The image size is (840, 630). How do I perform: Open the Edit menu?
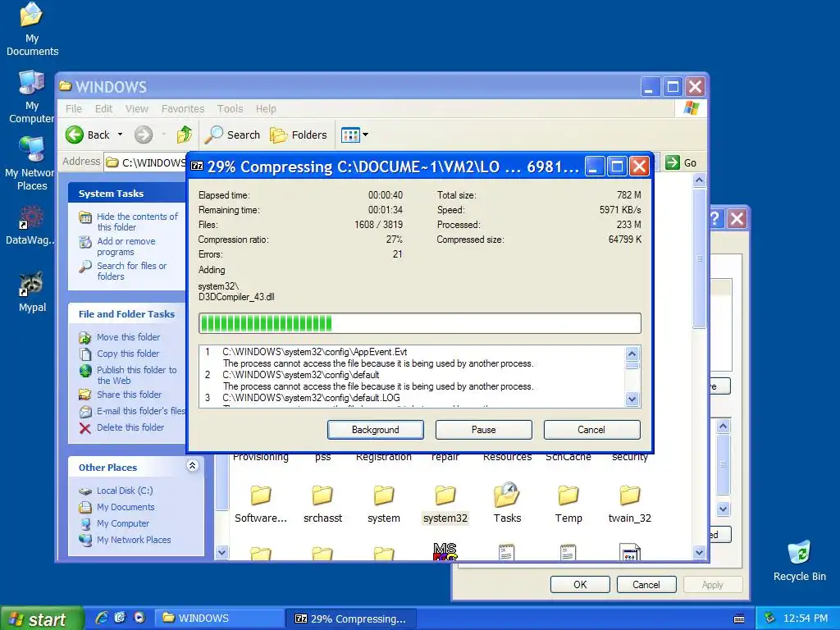click(x=103, y=109)
